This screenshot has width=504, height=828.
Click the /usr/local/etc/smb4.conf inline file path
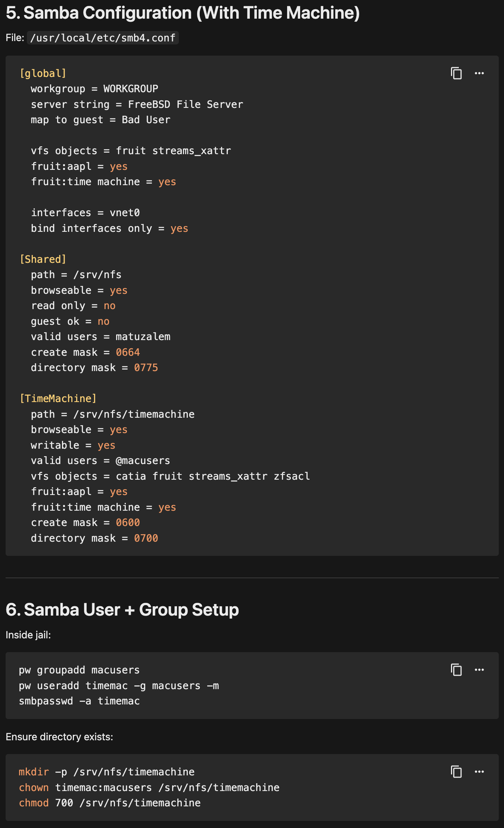(103, 38)
